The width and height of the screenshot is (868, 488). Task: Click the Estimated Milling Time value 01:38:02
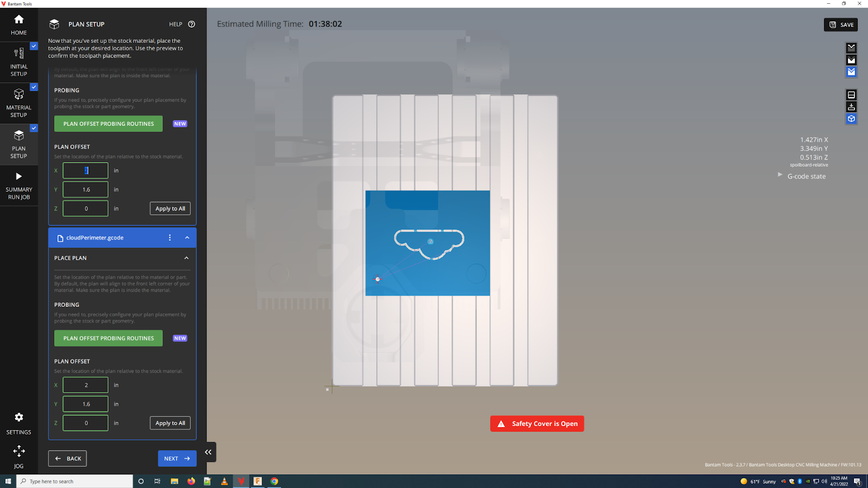(x=325, y=24)
